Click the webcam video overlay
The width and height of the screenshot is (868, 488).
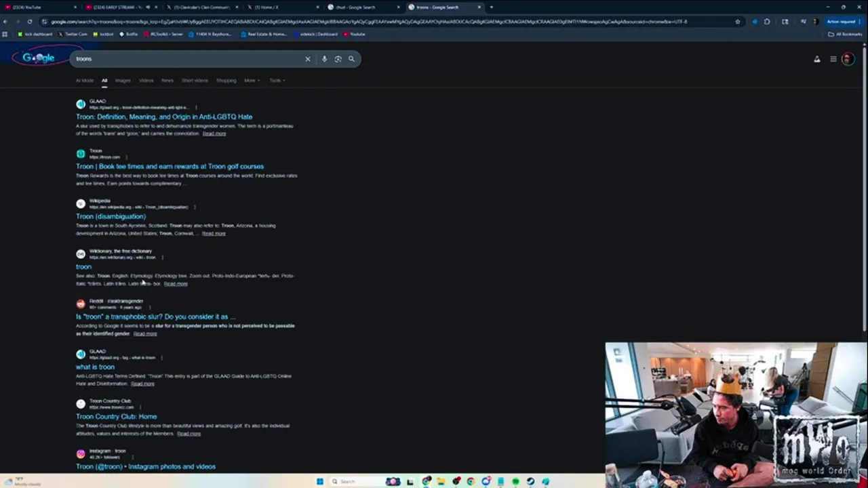click(736, 415)
